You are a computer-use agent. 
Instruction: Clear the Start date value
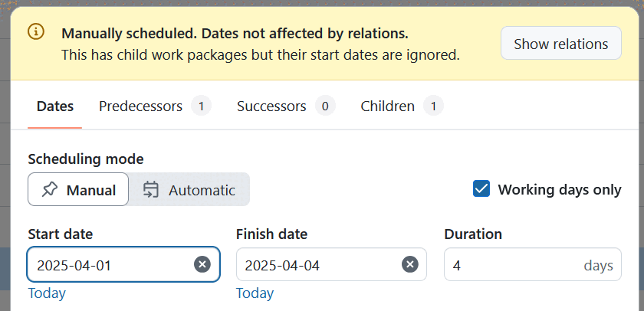[202, 264]
